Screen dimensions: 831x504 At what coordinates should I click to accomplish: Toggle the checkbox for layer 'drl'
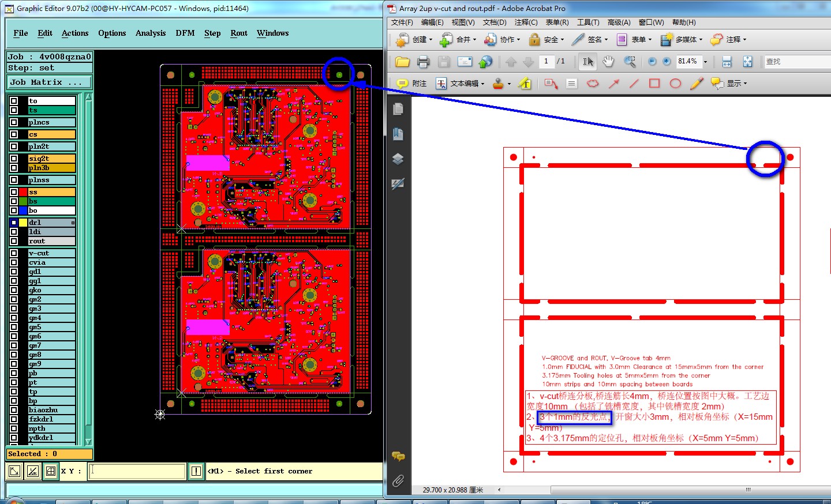(13, 223)
